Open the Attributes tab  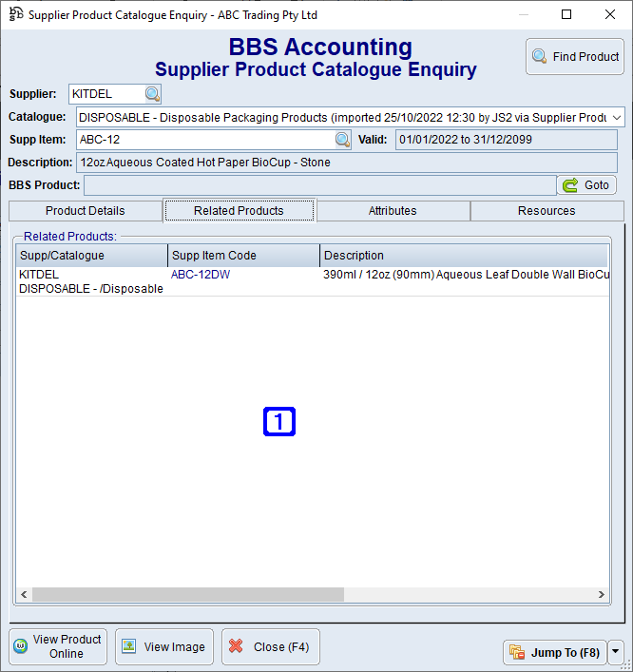[x=393, y=211]
